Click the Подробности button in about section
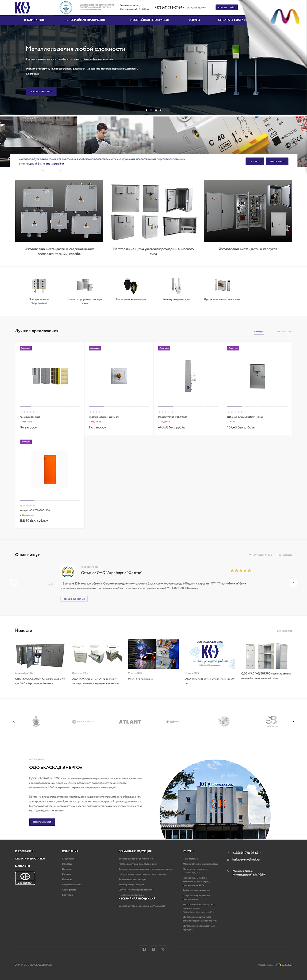 (42, 822)
